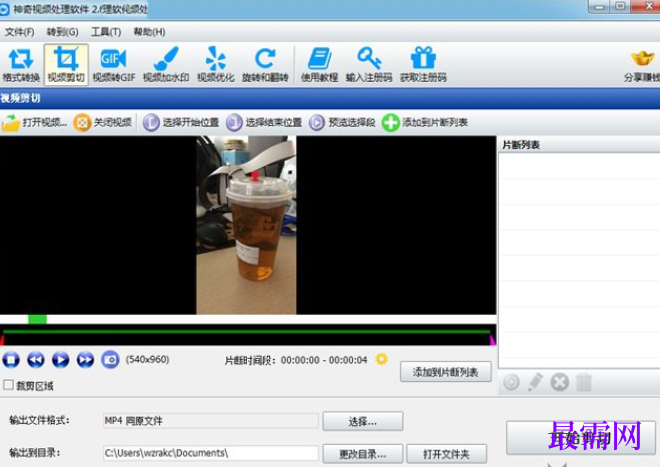Click the play segment icon under list

pos(511,382)
